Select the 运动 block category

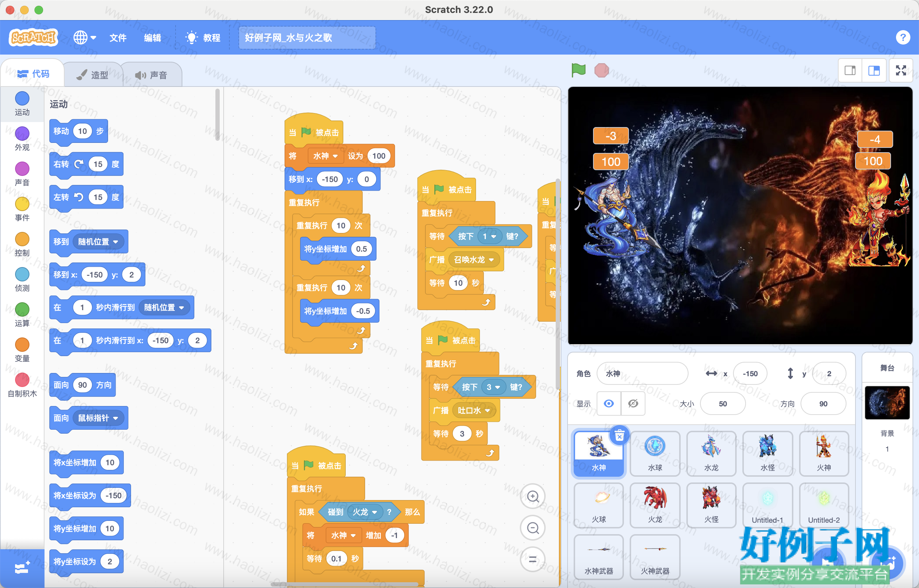pos(22,103)
